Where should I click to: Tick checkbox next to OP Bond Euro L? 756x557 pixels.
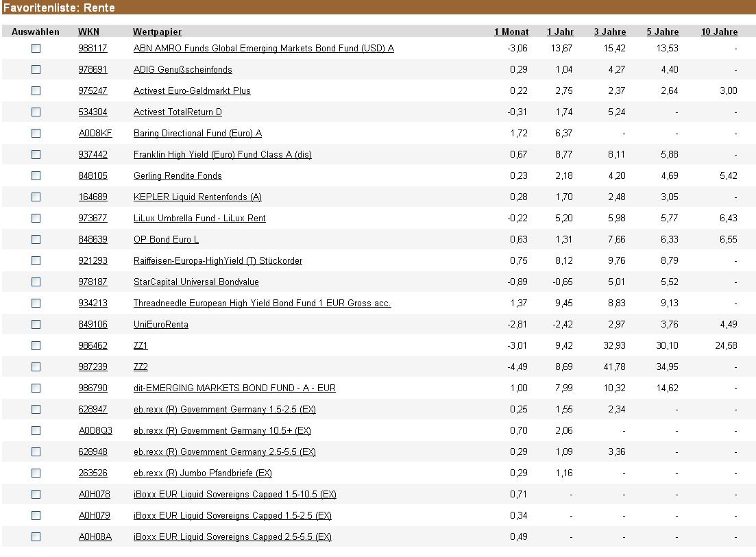point(36,240)
